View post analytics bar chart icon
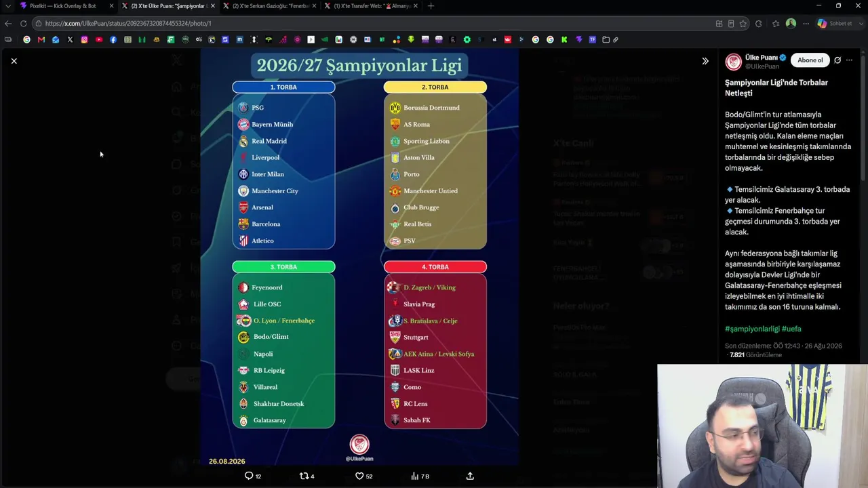The image size is (868, 488). pyautogui.click(x=420, y=476)
